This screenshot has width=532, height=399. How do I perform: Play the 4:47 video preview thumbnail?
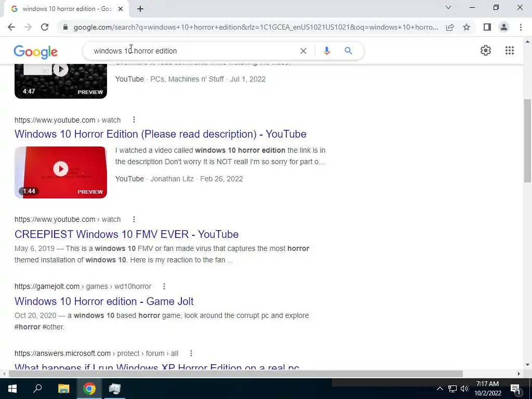[x=61, y=82]
